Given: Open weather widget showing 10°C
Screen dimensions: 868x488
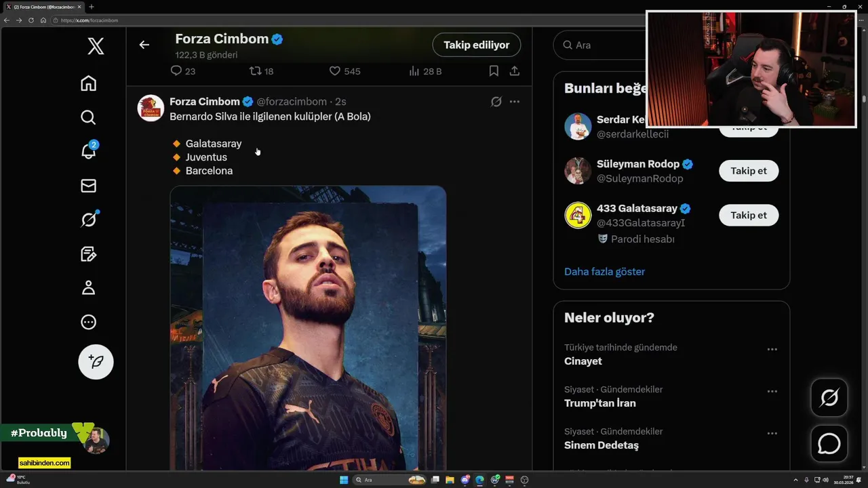Looking at the screenshot, I should (x=18, y=479).
